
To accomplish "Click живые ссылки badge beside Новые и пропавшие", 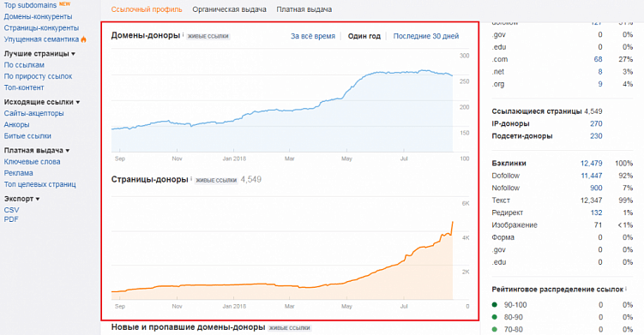I will [290, 327].
